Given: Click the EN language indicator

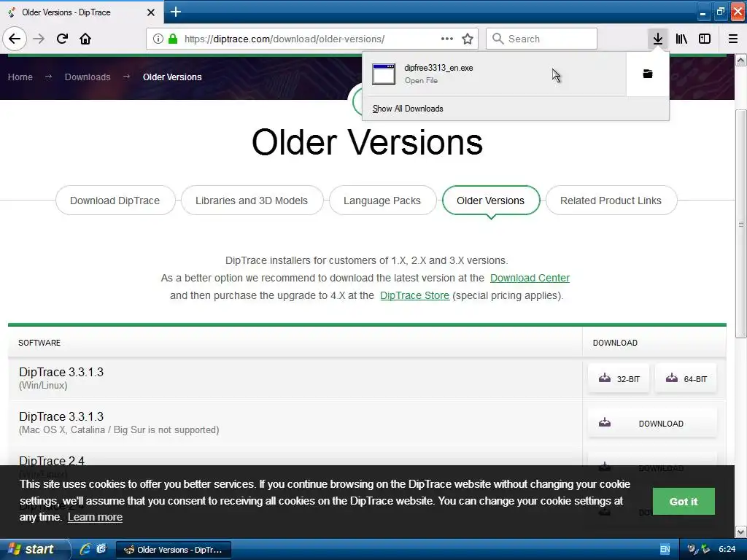Looking at the screenshot, I should pyautogui.click(x=665, y=550).
